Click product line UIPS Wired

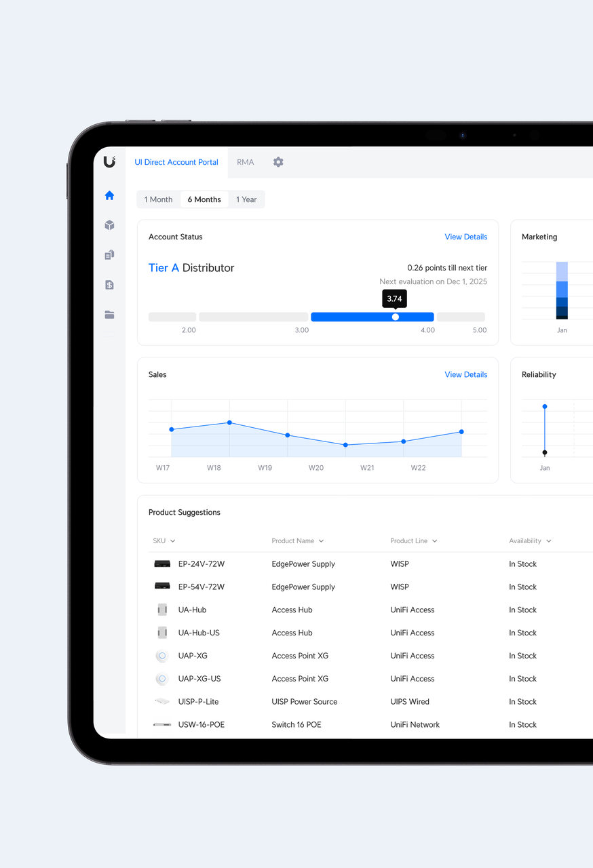click(410, 702)
